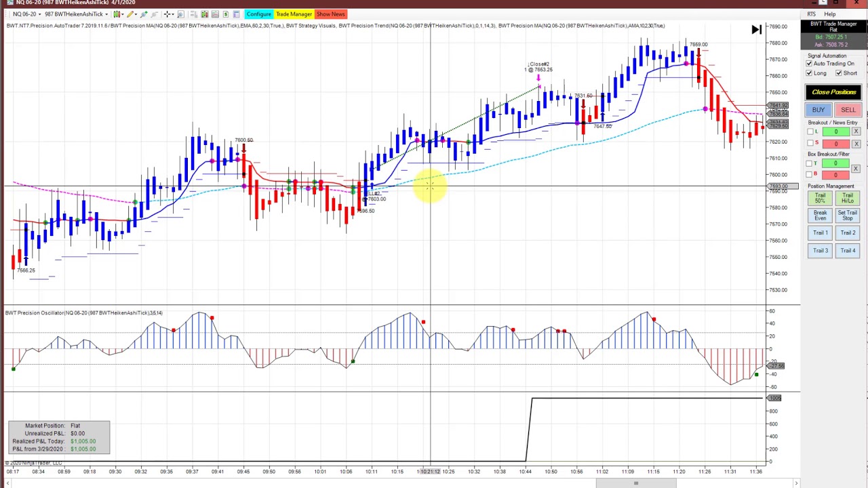Open the indicators icon in toolbar

pos(215,14)
